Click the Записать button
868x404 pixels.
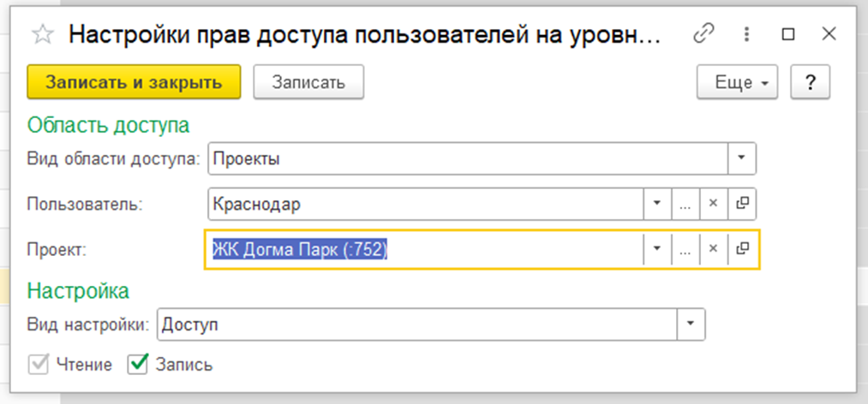point(308,82)
